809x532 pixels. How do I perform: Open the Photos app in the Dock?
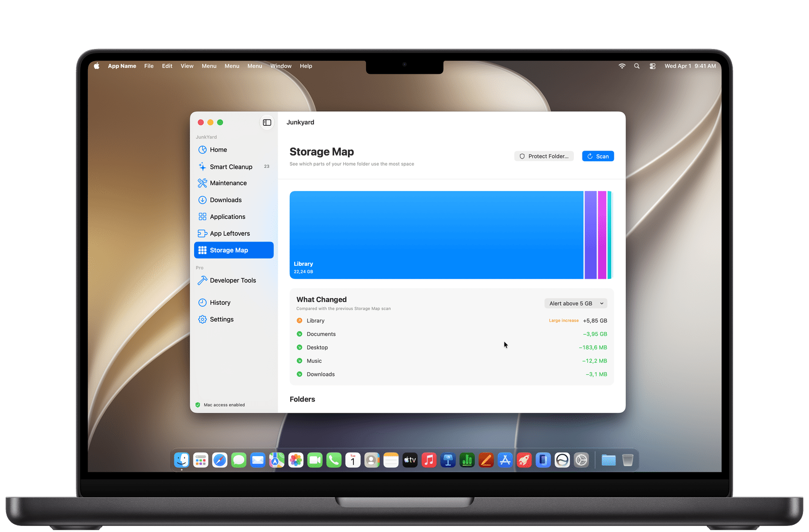pos(296,460)
